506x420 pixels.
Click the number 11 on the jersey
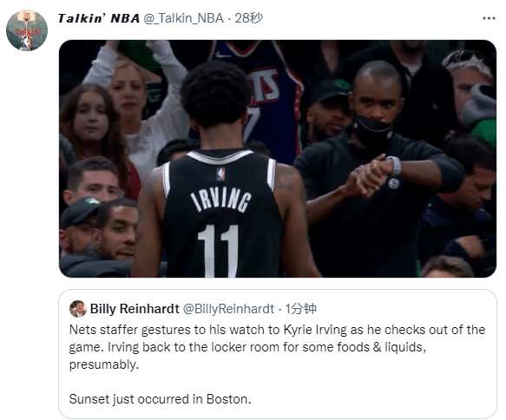218,251
